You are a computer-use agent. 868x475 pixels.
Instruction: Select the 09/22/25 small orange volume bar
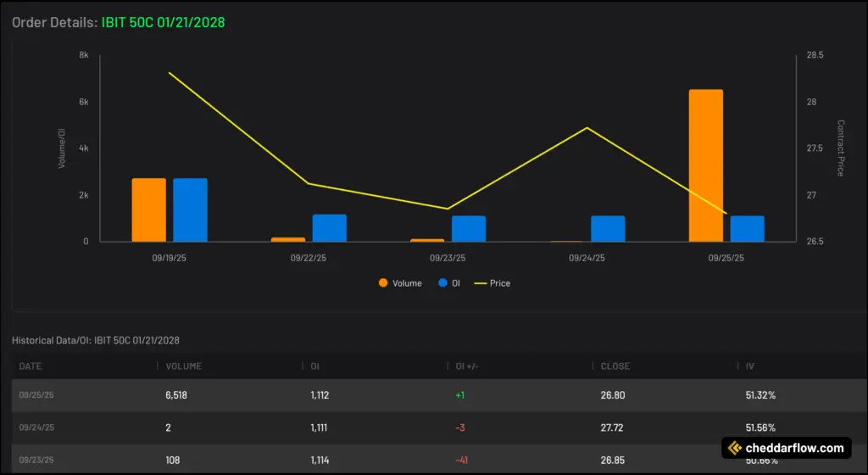288,240
